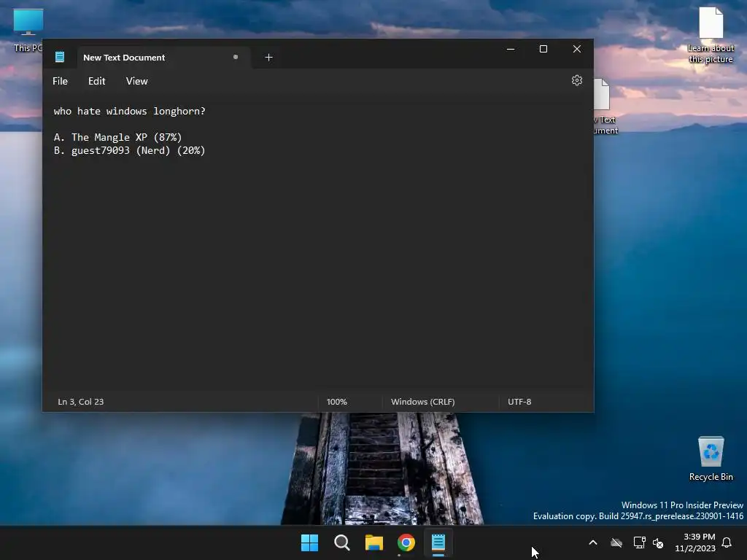Click the Notepad app icon in title bar
Image resolution: width=747 pixels, height=560 pixels.
60,57
